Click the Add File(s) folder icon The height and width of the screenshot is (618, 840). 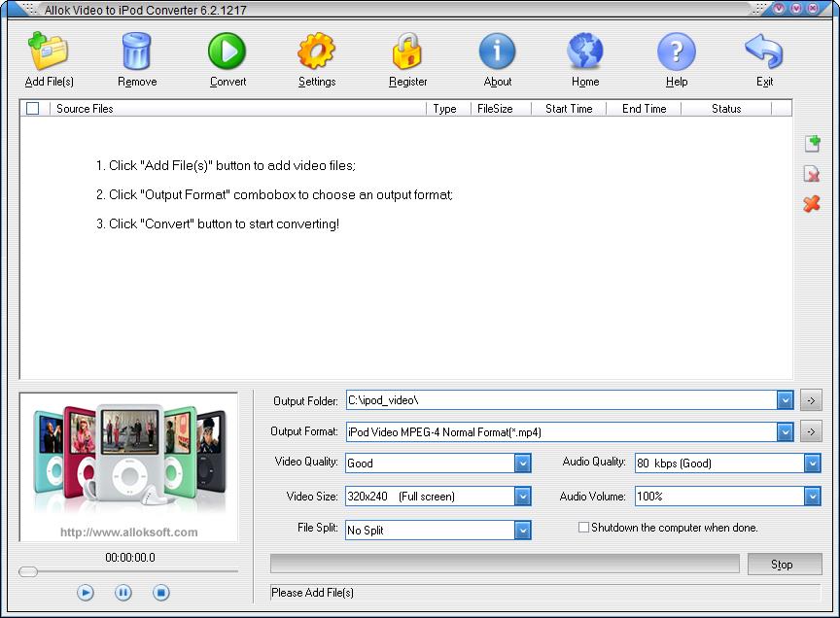click(49, 51)
